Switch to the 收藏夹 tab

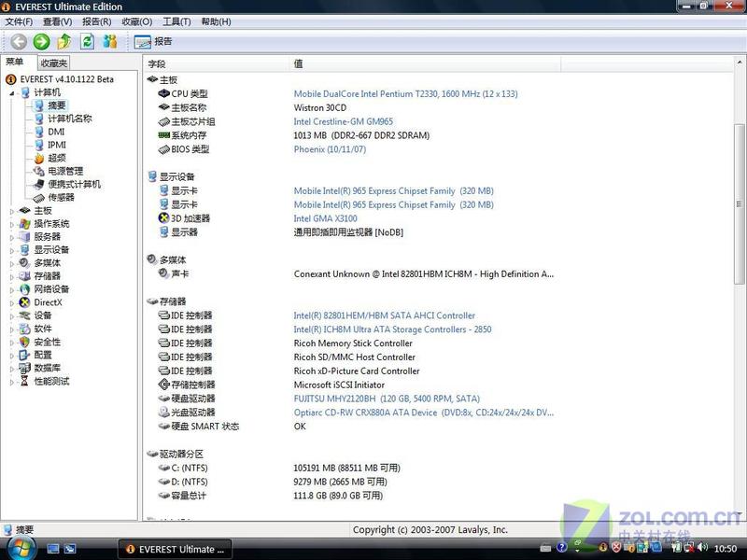(54, 63)
